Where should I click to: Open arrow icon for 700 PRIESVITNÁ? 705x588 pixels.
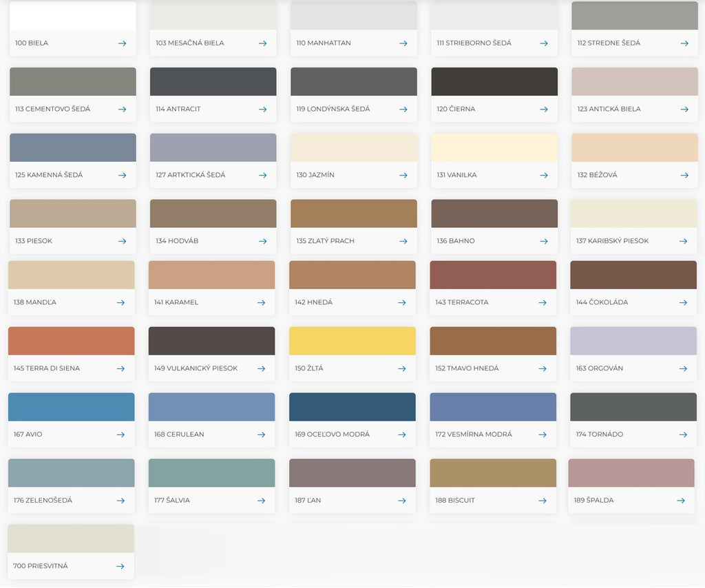[120, 567]
